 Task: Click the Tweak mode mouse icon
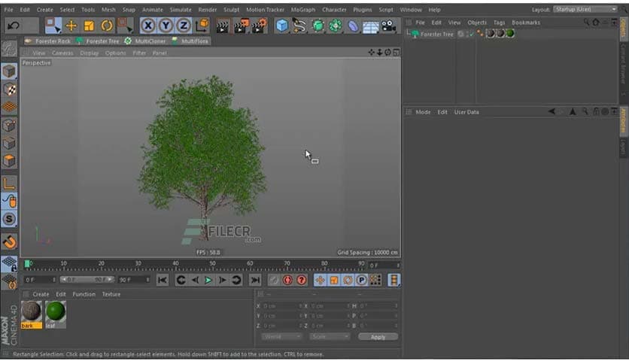9,202
